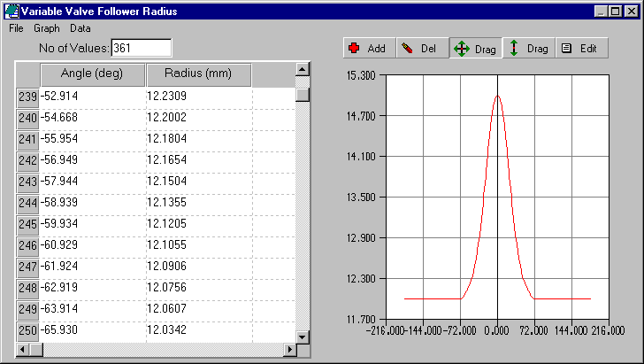The width and height of the screenshot is (644, 364).
Task: Click radius cell 12.2002
Action: click(x=199, y=119)
